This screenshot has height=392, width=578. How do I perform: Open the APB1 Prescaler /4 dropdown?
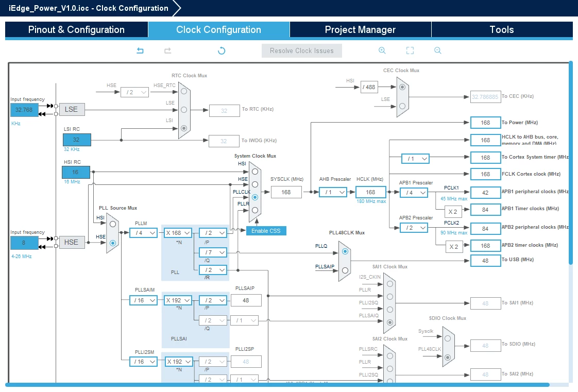[x=414, y=193]
